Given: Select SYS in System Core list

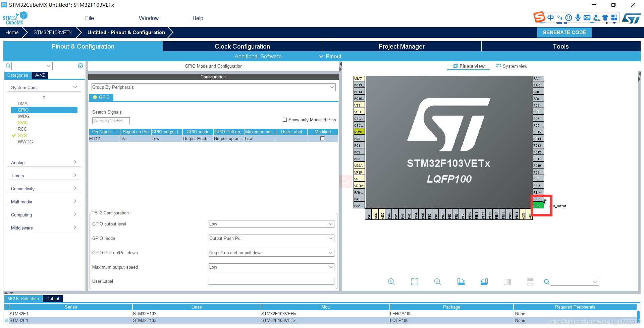Looking at the screenshot, I should [x=22, y=135].
